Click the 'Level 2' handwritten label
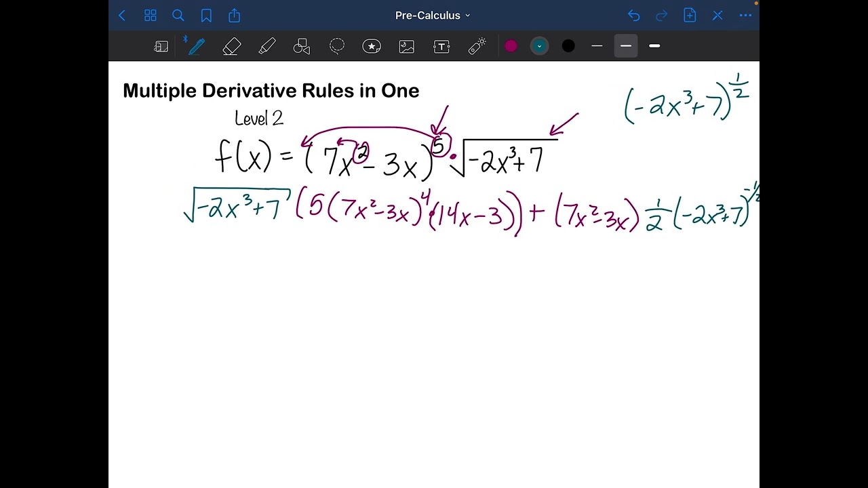Screen dimensions: 868x488 (259, 119)
